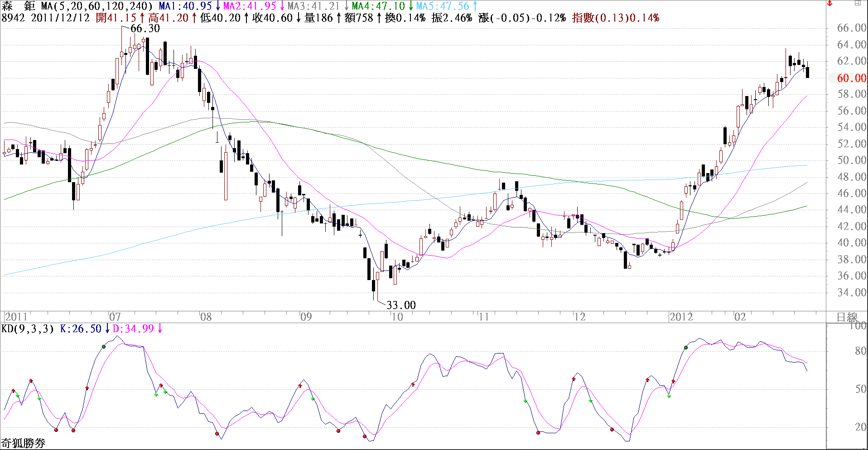Click the panel layout icon in top-right corner

[858, 3]
